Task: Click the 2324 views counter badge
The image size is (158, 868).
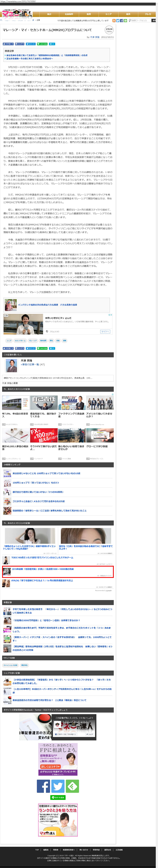Action: click(109, 30)
